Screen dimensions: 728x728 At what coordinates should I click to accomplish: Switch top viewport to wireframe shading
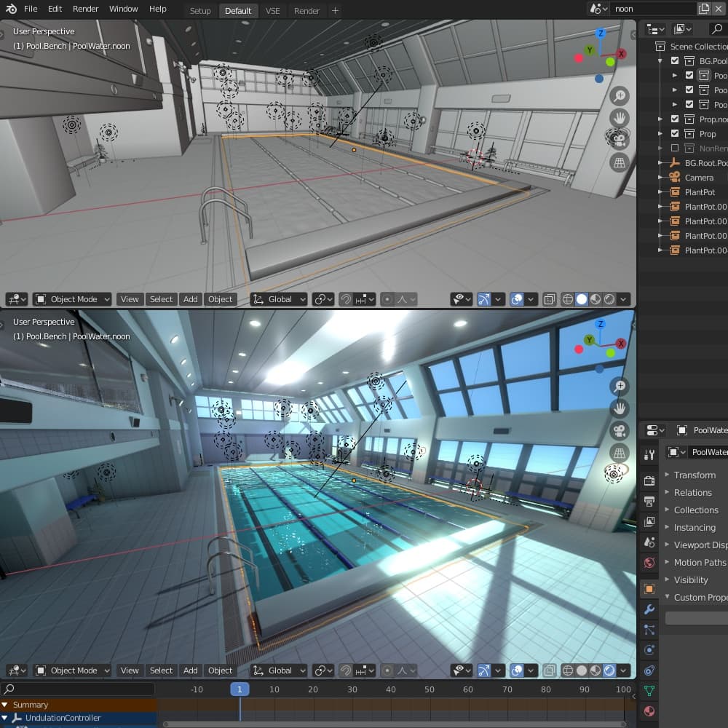point(567,299)
